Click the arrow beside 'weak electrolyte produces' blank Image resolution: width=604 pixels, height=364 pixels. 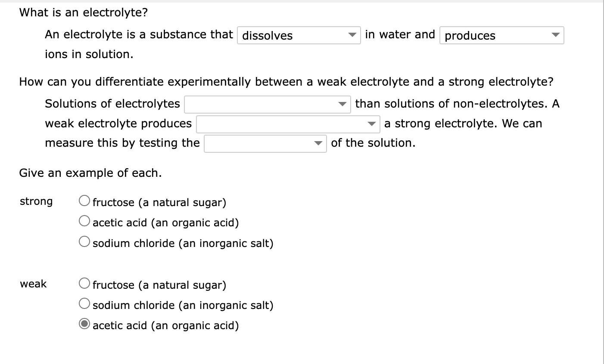(x=371, y=124)
